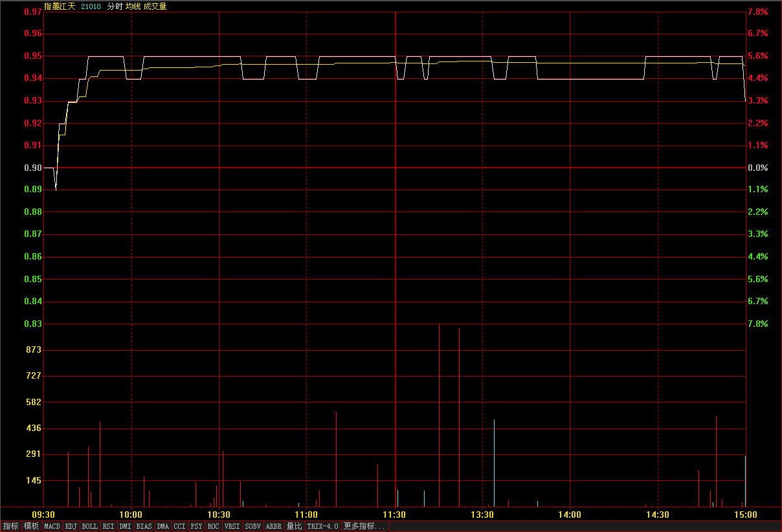782x532 pixels.
Task: Click the 15:00 time axis label
Action: (x=745, y=515)
